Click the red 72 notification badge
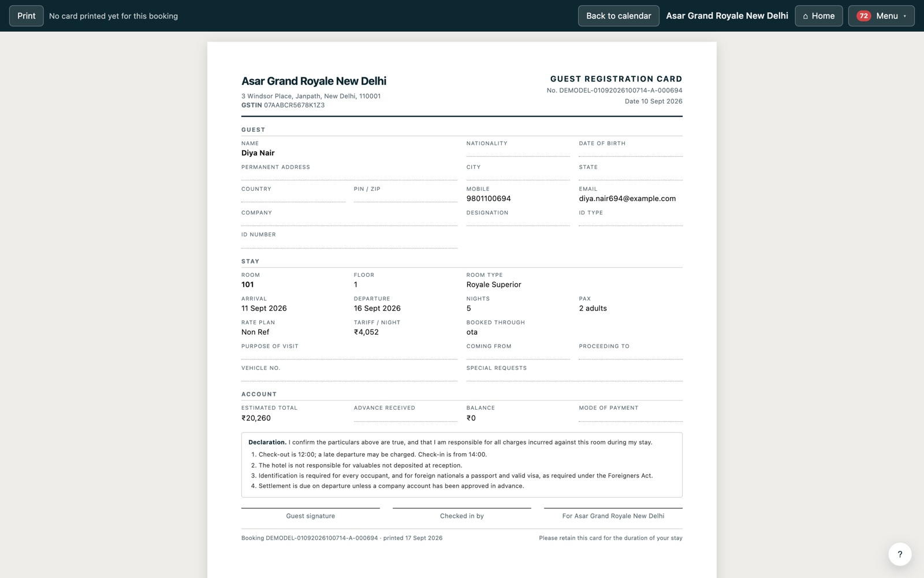924x578 pixels. [x=863, y=16]
